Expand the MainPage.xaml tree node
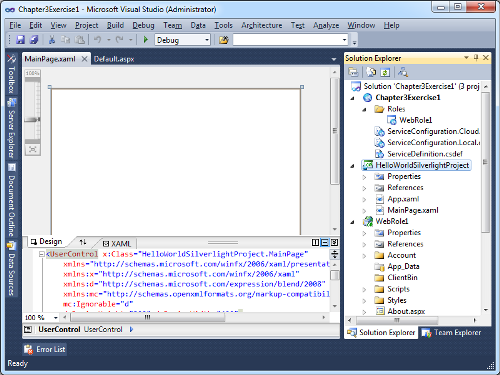500x375 pixels. (364, 211)
